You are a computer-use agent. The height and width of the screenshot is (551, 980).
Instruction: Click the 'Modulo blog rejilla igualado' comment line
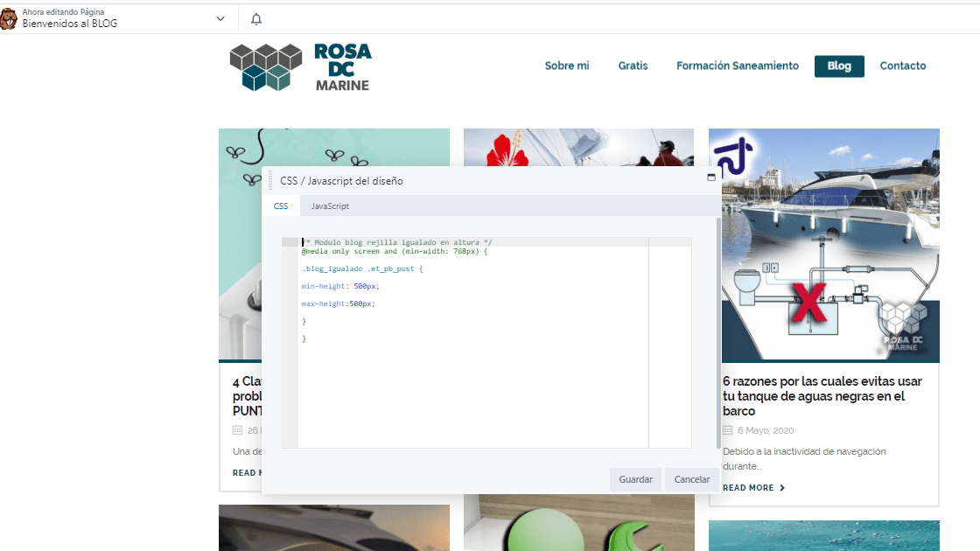point(397,242)
